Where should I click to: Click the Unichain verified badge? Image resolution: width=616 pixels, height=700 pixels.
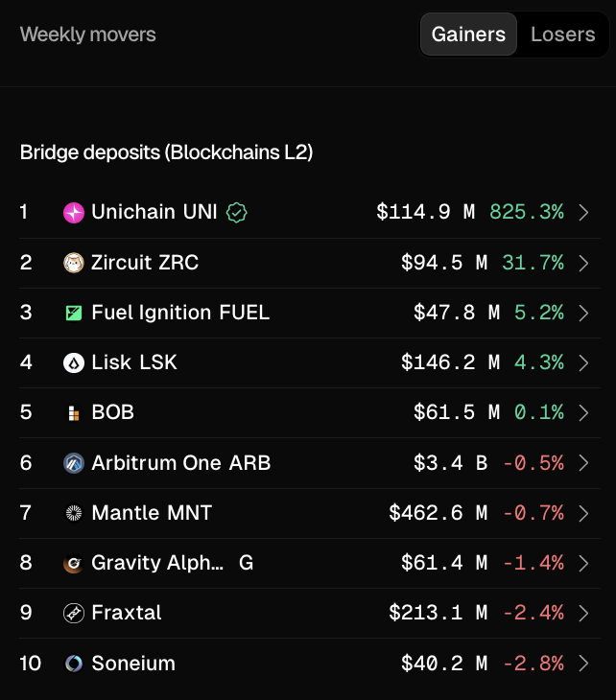click(x=236, y=213)
